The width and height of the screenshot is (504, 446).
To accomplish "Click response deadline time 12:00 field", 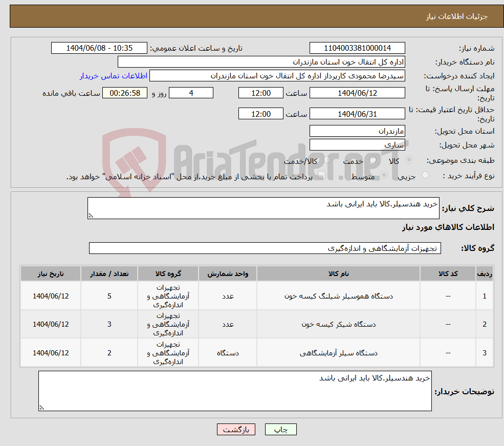I will tap(260, 93).
